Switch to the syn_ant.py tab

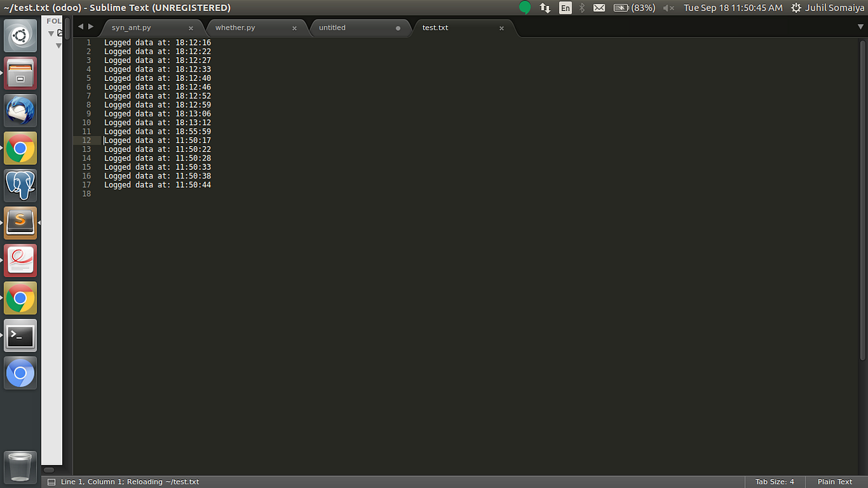click(132, 27)
